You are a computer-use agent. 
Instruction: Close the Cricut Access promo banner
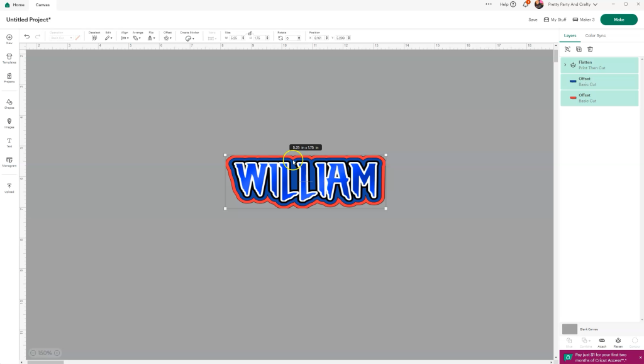point(640,358)
